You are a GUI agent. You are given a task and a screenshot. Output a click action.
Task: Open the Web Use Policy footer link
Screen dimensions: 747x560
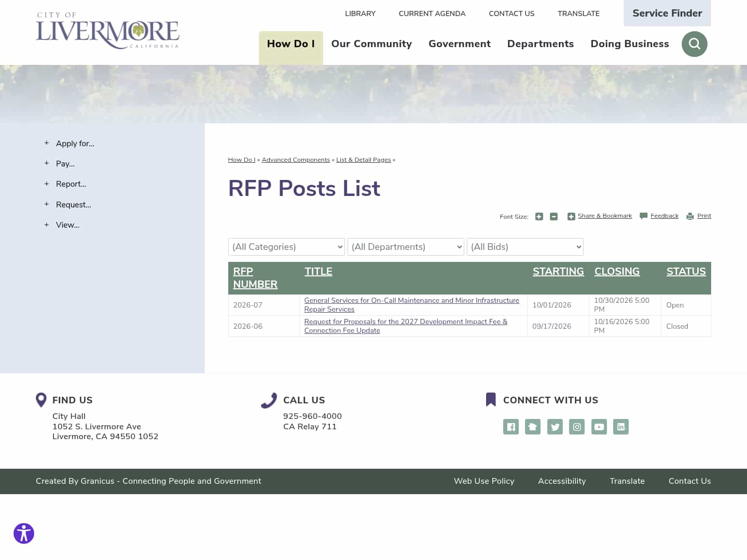click(x=484, y=481)
